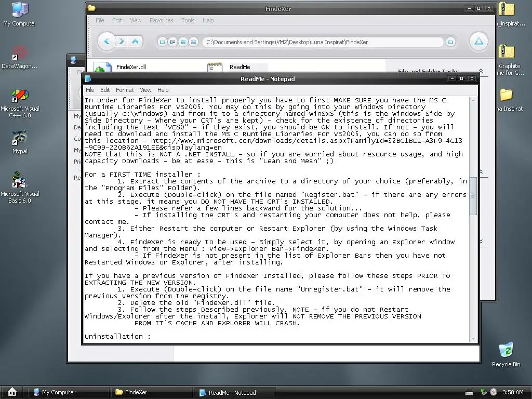Click the 3:58 AM clock

[513, 392]
